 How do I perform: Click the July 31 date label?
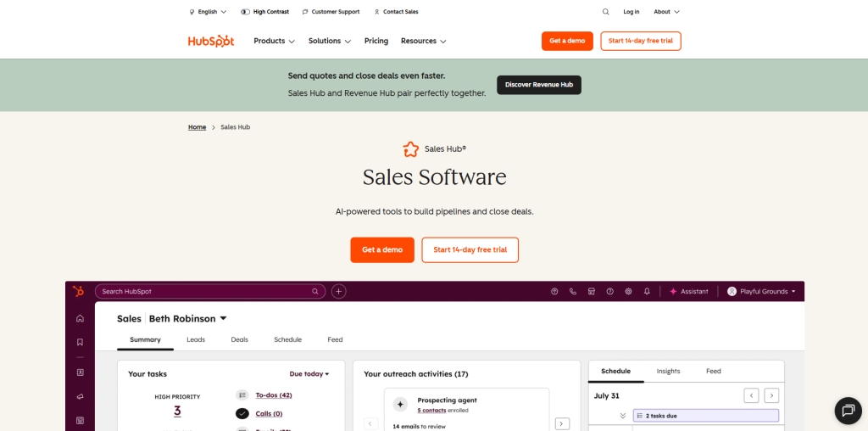tap(606, 396)
